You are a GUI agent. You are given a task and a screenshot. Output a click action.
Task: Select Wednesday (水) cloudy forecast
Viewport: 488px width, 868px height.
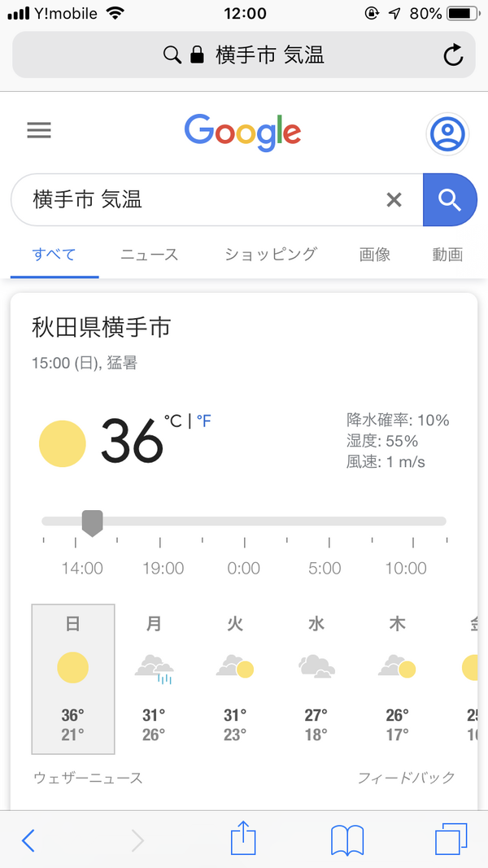[x=316, y=679]
